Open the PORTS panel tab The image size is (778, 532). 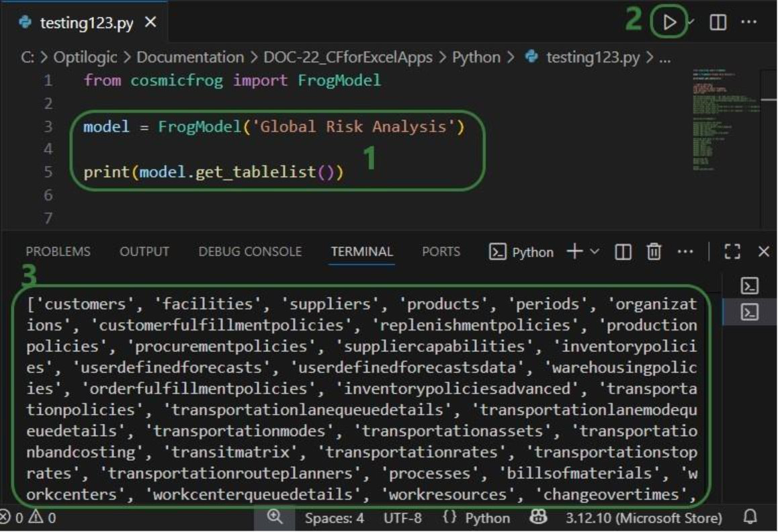click(441, 252)
